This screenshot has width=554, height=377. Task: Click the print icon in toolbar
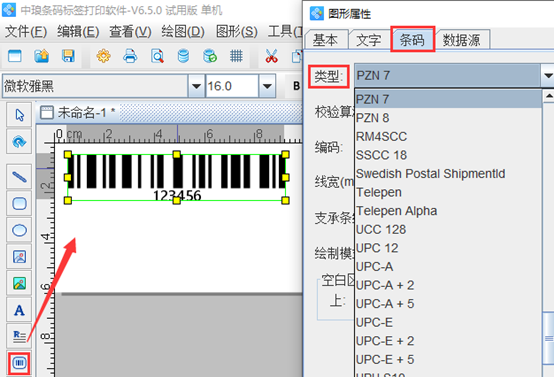(x=130, y=56)
